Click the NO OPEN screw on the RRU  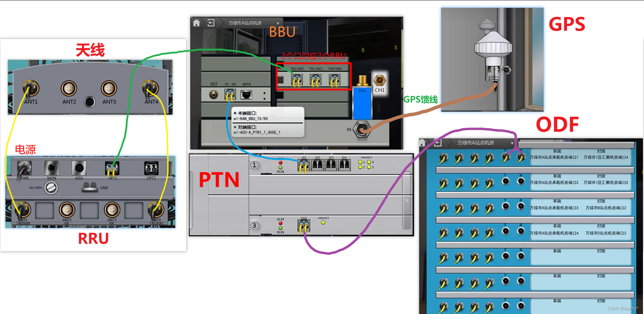pos(51,188)
